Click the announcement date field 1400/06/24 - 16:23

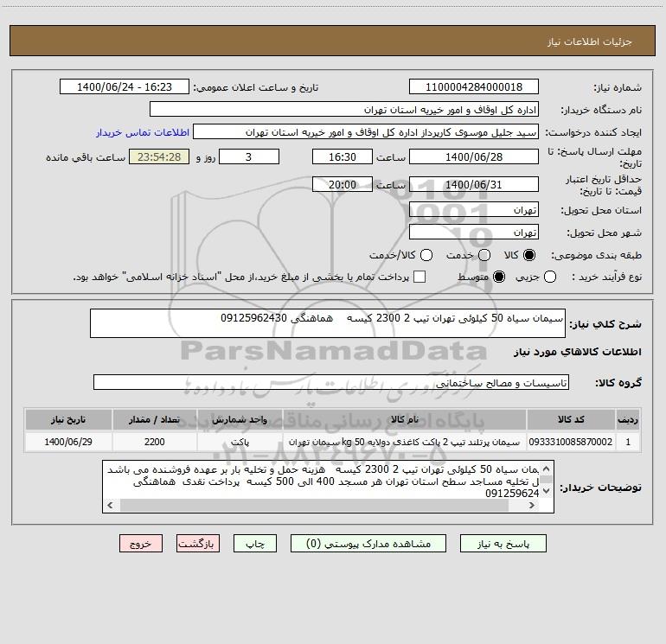[x=125, y=87]
